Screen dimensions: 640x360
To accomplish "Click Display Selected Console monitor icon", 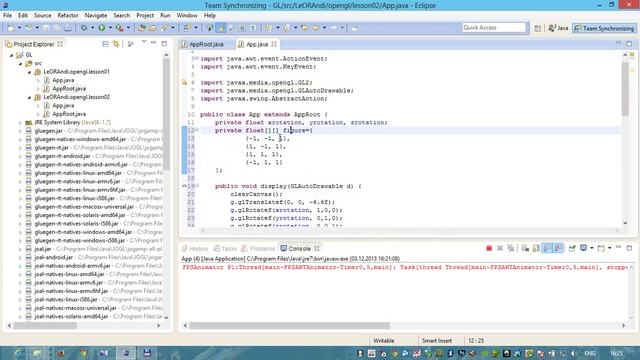I will click(x=583, y=248).
